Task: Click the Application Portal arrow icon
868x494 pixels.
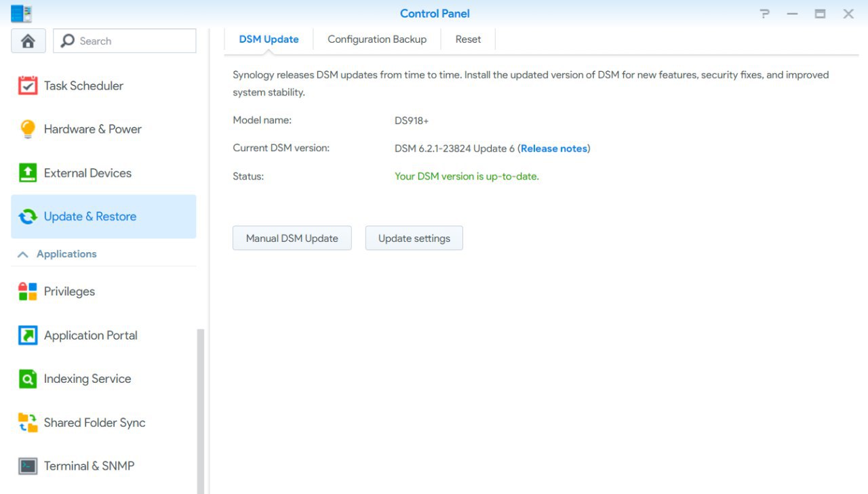Action: (x=28, y=335)
